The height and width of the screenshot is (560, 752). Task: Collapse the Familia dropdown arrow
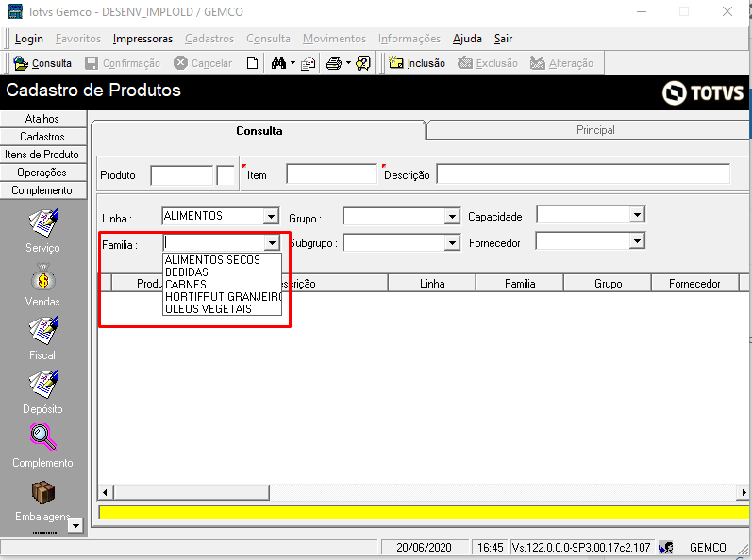point(272,243)
